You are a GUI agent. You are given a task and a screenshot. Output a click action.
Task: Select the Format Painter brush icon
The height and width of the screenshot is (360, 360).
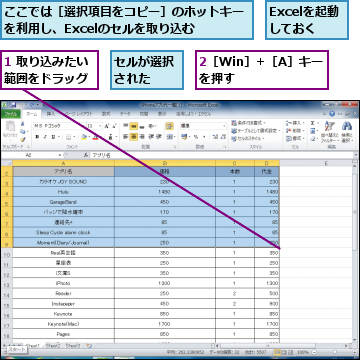pyautogui.click(x=23, y=139)
